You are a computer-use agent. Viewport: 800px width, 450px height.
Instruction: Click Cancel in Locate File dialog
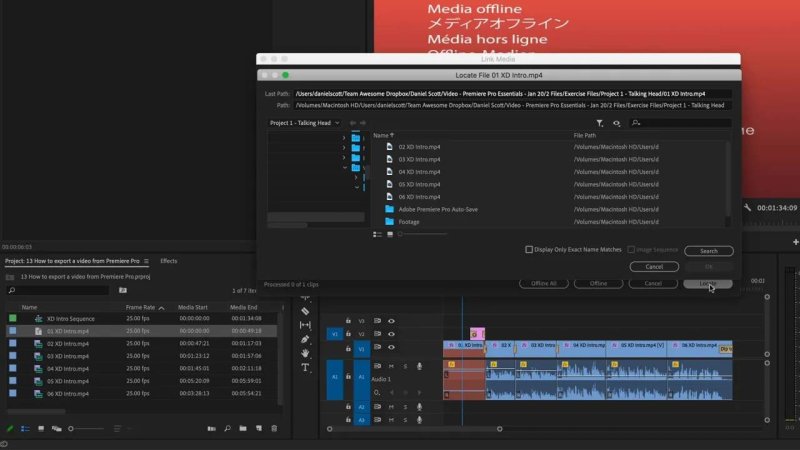pyautogui.click(x=654, y=267)
